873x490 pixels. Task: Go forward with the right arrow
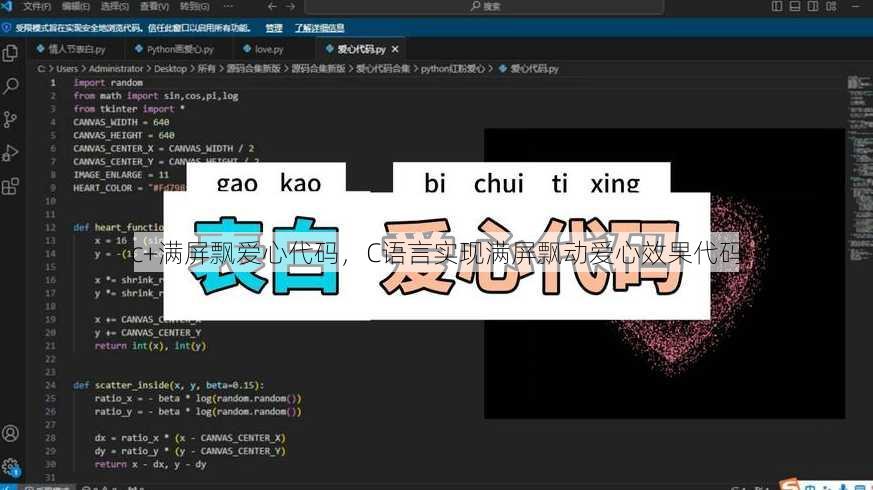[x=291, y=7]
